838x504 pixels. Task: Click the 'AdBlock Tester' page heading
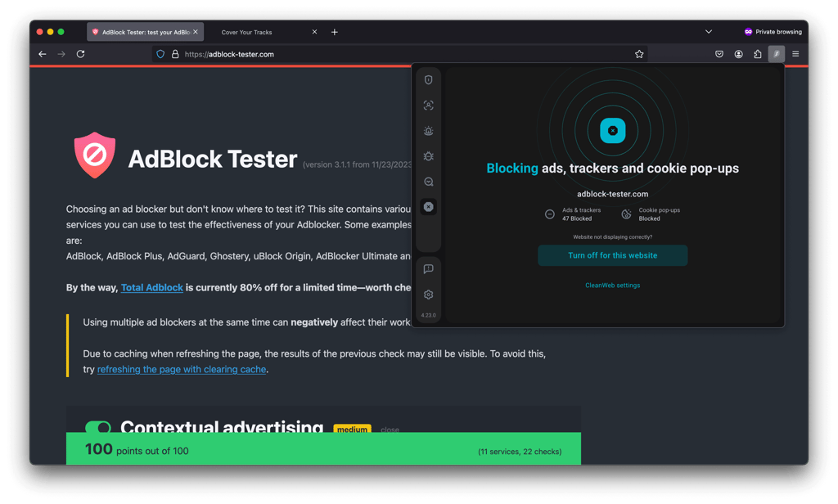coord(213,159)
